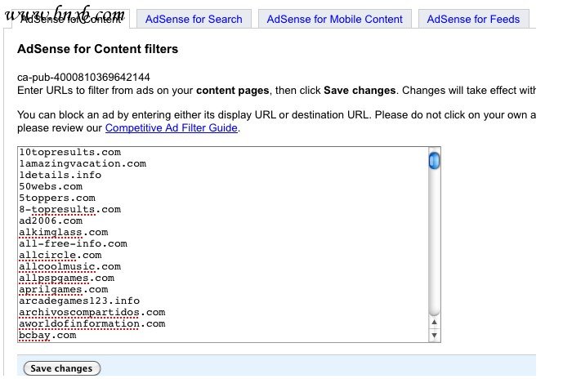Place cursor on aworldofinformation.com line

[x=92, y=324]
